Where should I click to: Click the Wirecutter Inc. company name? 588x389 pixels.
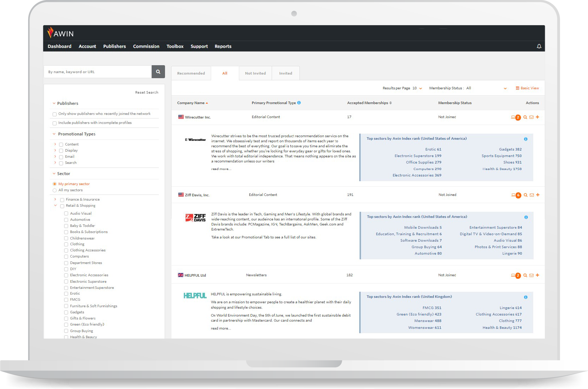click(x=198, y=117)
